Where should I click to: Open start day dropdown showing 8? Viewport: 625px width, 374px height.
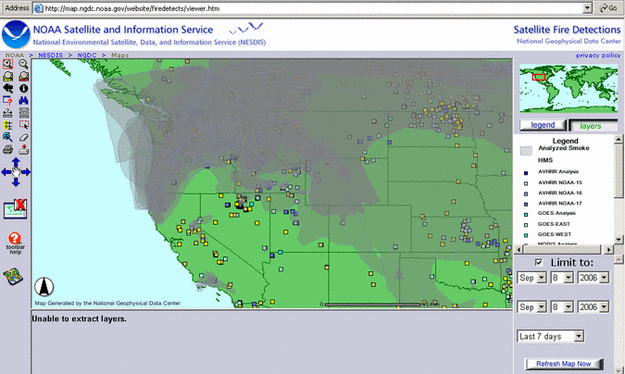(x=562, y=278)
